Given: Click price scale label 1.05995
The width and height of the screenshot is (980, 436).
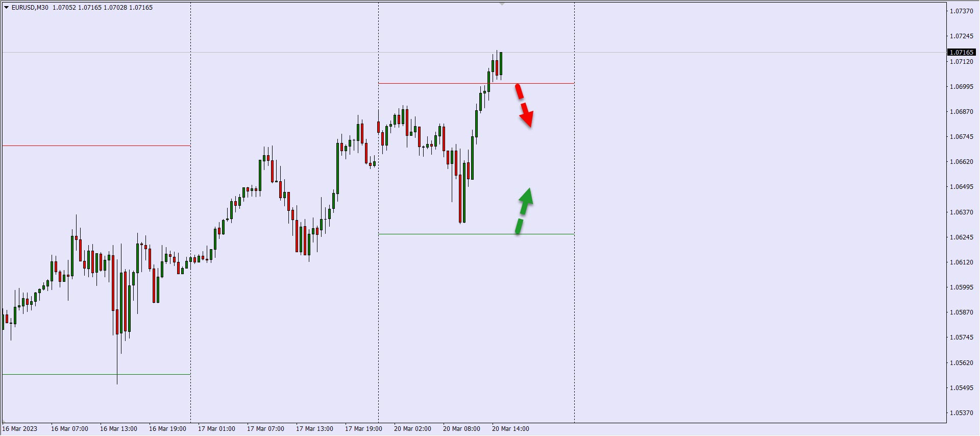Looking at the screenshot, I should 961,287.
